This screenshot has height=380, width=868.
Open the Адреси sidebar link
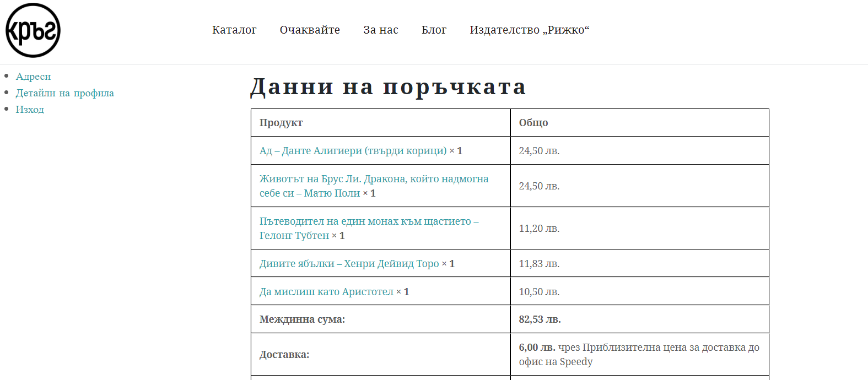(33, 77)
